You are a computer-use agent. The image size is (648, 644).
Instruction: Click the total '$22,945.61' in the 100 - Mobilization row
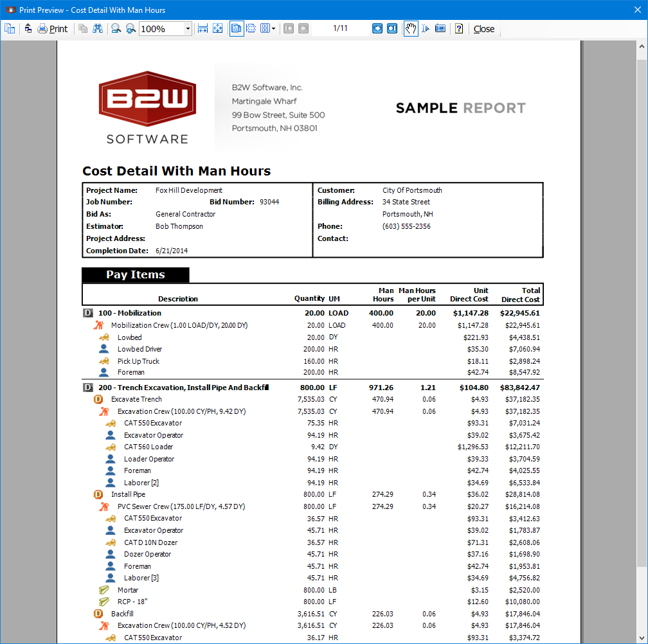520,313
